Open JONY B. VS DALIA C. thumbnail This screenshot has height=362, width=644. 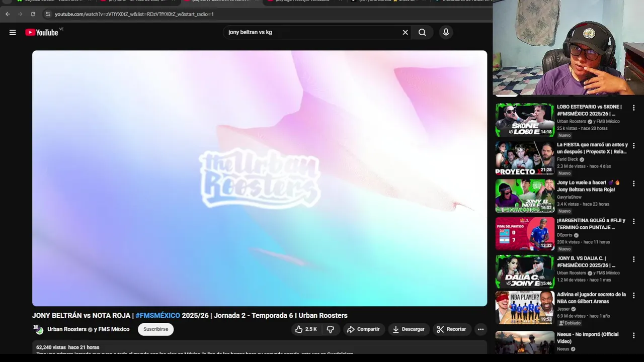525,271
